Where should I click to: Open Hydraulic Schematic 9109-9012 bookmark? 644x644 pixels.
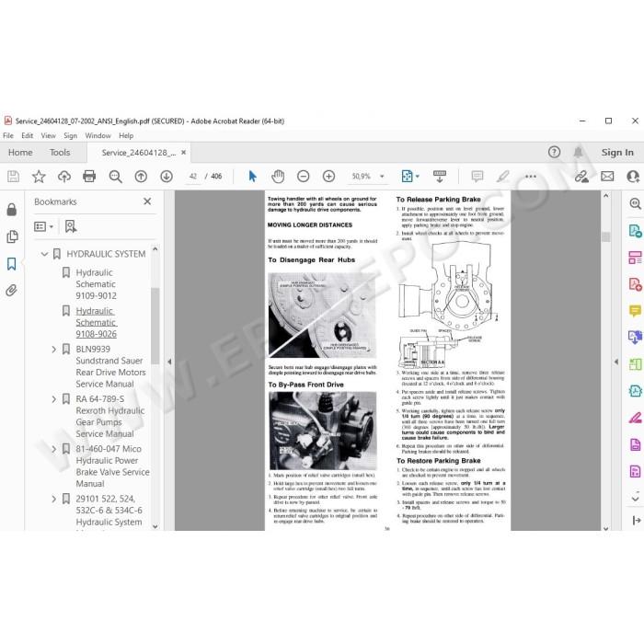pos(96,284)
